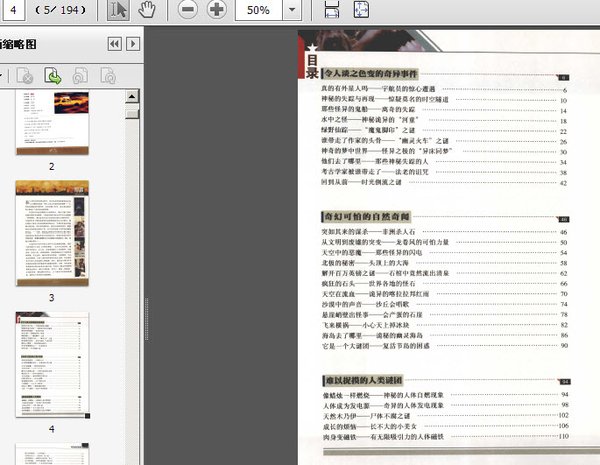Screen dimensions: 600x465
Task: Select the contents page thumbnail labeled 4
Action: click(52, 364)
